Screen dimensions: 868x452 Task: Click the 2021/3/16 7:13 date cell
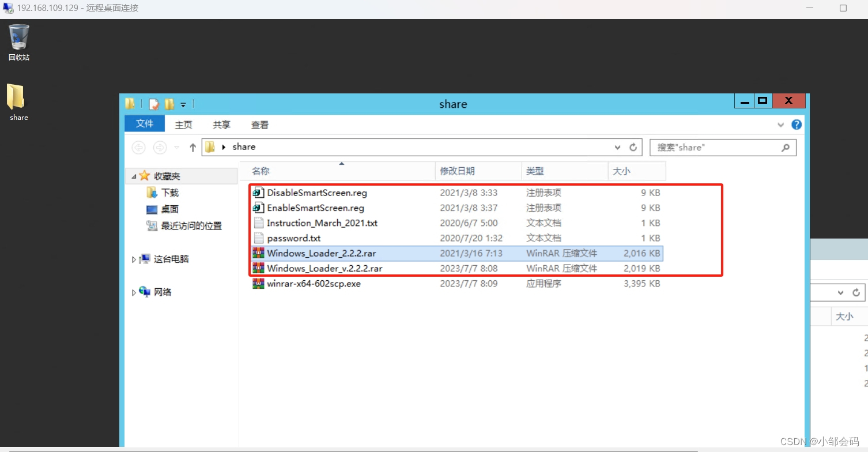pos(471,253)
